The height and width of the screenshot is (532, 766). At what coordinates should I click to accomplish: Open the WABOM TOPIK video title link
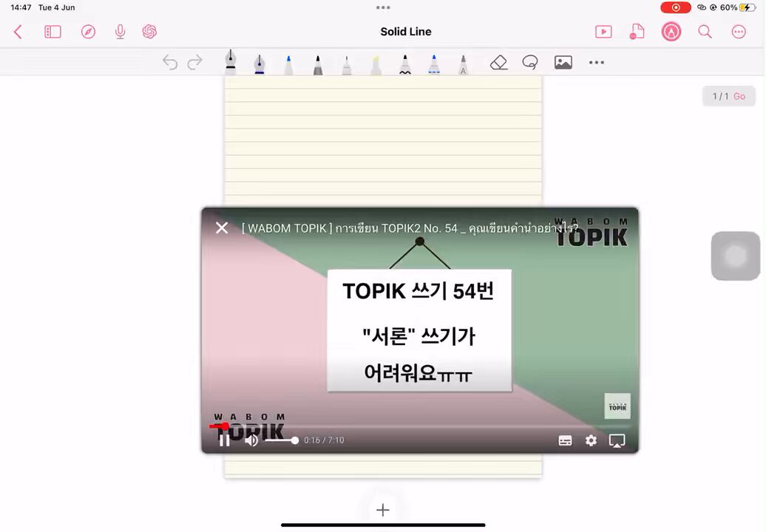pos(410,228)
